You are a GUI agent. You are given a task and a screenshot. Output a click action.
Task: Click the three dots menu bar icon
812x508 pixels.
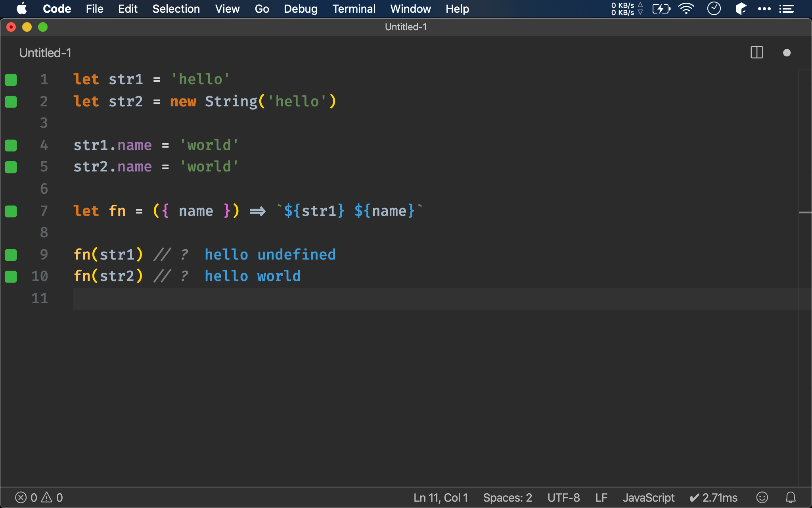coord(764,9)
